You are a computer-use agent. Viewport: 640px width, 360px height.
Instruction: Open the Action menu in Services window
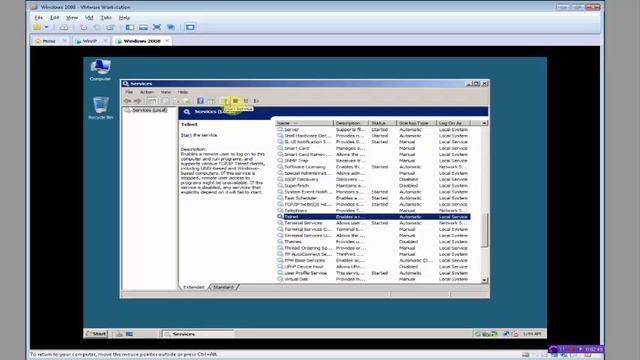tap(147, 92)
